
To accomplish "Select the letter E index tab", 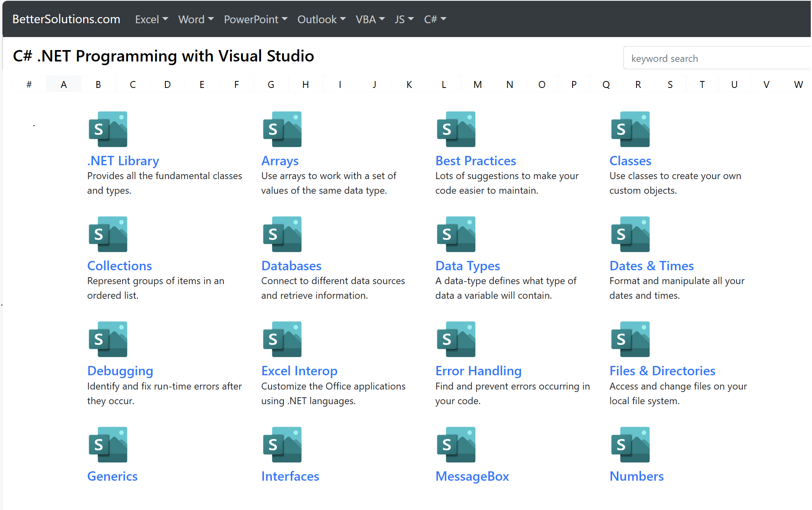I will (202, 84).
